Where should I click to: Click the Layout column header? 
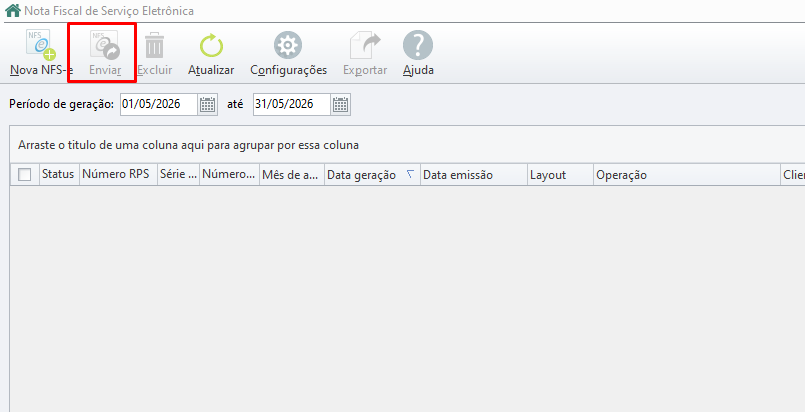(x=560, y=174)
